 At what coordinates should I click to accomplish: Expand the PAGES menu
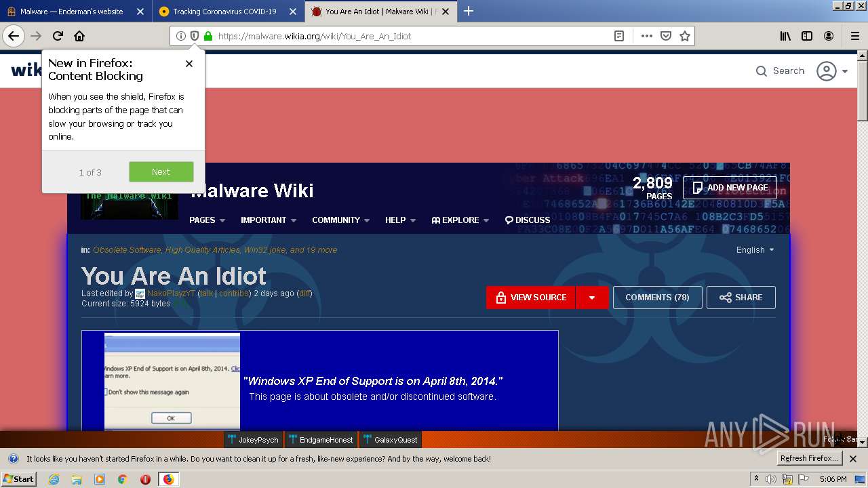209,220
